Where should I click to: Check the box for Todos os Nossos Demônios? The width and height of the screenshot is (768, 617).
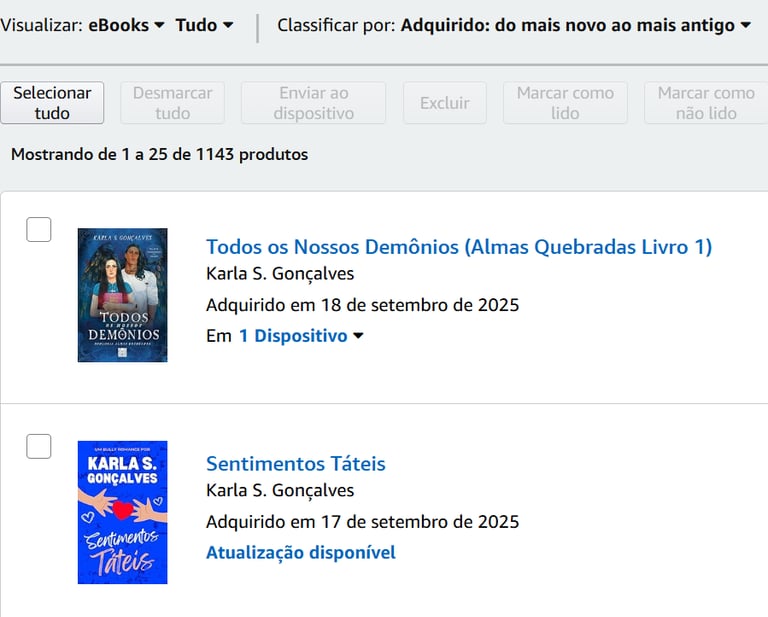click(39, 230)
